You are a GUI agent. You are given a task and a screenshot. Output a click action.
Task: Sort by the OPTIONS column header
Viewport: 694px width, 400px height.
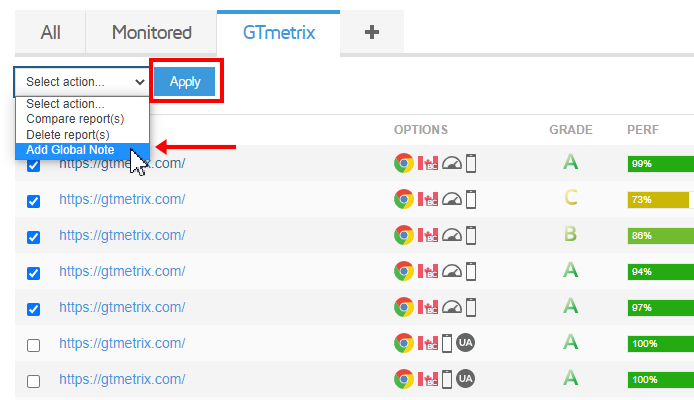(421, 130)
